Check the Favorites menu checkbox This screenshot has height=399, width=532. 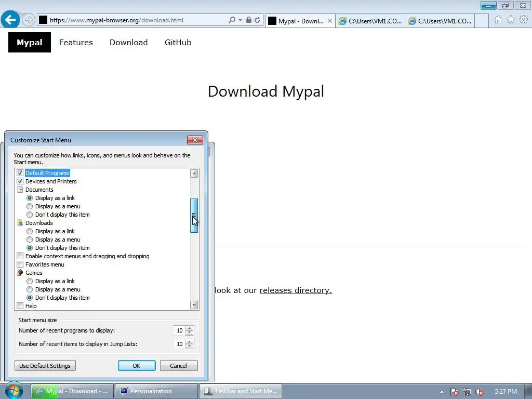click(20, 264)
